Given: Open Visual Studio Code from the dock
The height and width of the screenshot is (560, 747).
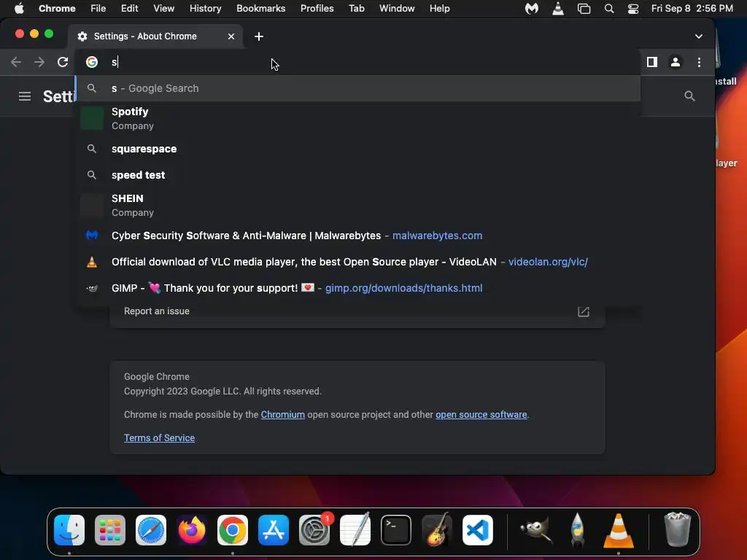Looking at the screenshot, I should click(478, 530).
